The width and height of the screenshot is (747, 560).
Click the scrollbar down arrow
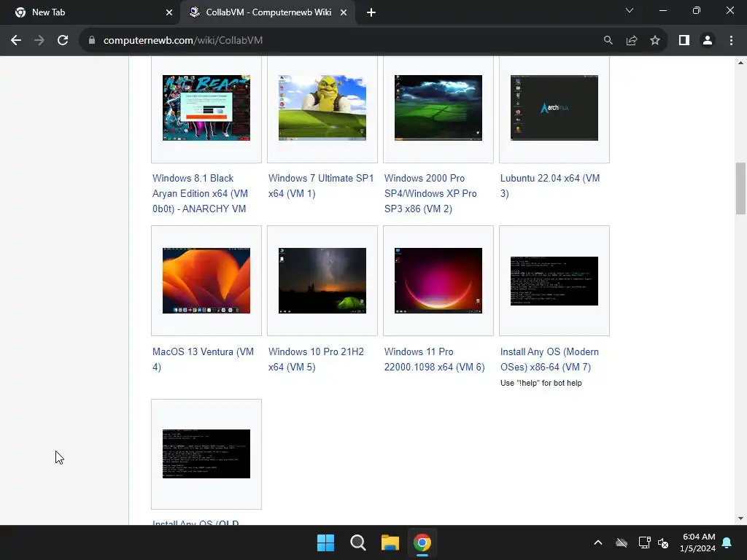tap(740, 518)
